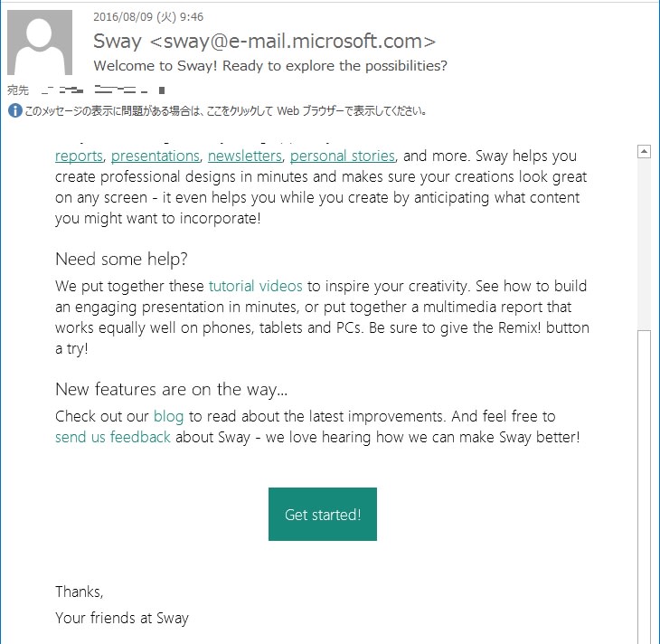Click the blue information icon in the notice bar

click(15, 110)
